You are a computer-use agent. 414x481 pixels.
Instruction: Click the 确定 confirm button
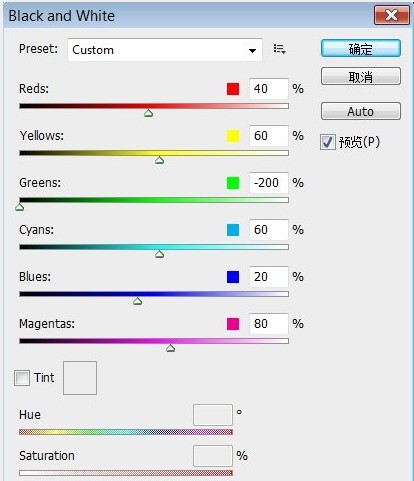361,49
